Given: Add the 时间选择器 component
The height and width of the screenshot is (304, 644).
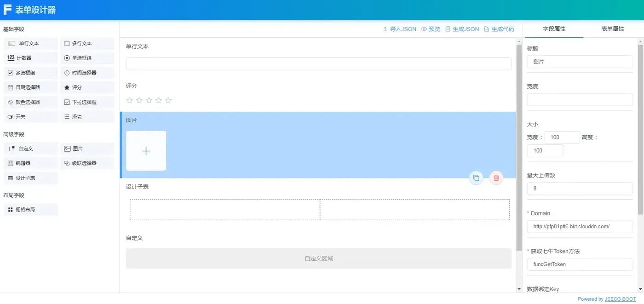Looking at the screenshot, I should [87, 73].
